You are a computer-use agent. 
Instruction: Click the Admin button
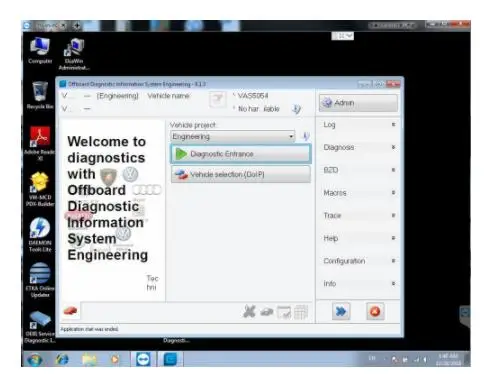coord(358,103)
